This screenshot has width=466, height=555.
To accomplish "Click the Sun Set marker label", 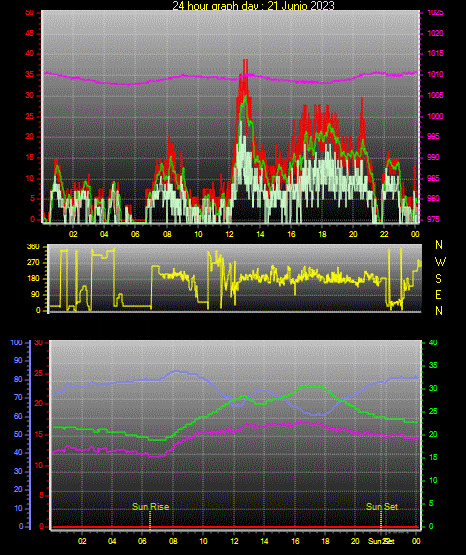I will point(382,507).
